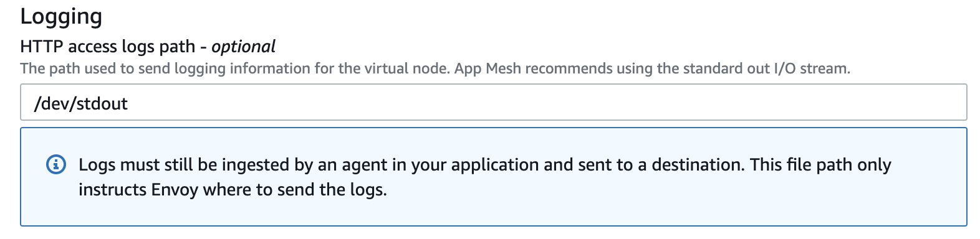Click the blue info circle icon
This screenshot has width=980, height=239.
coord(56,165)
